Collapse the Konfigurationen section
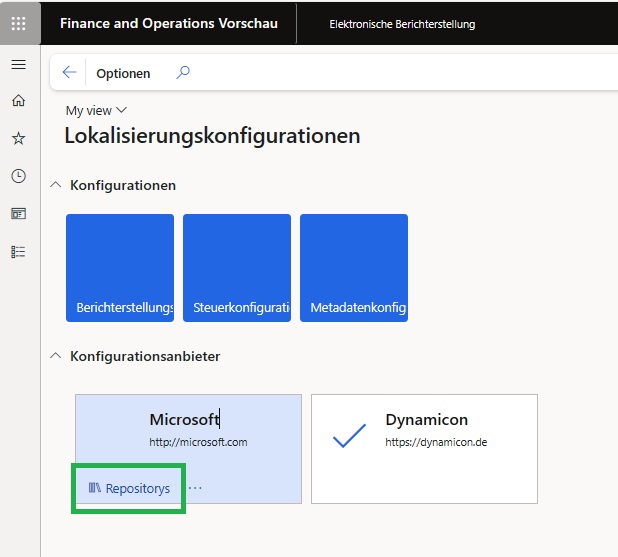The image size is (618, 557). (x=54, y=185)
